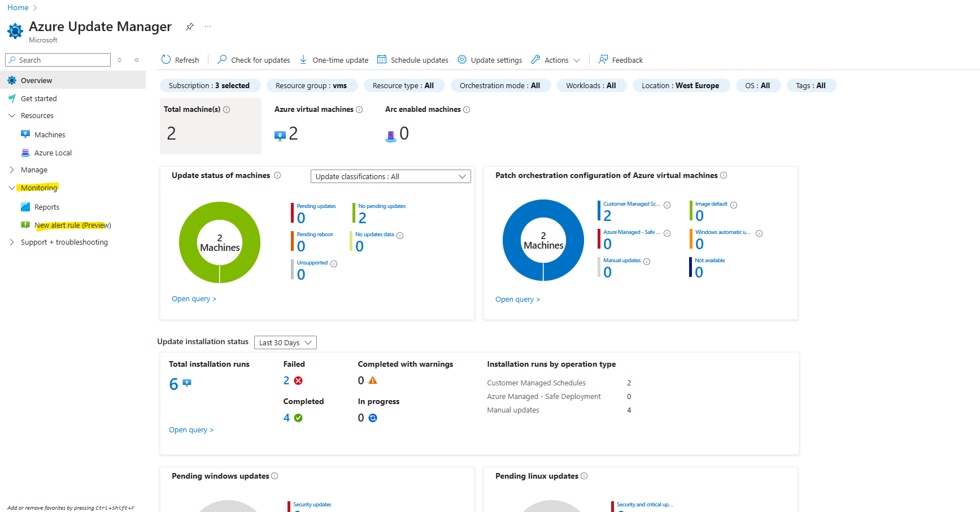Screen dimensions: 980x512
Task: Open the Actions dropdown menu
Action: click(x=556, y=60)
